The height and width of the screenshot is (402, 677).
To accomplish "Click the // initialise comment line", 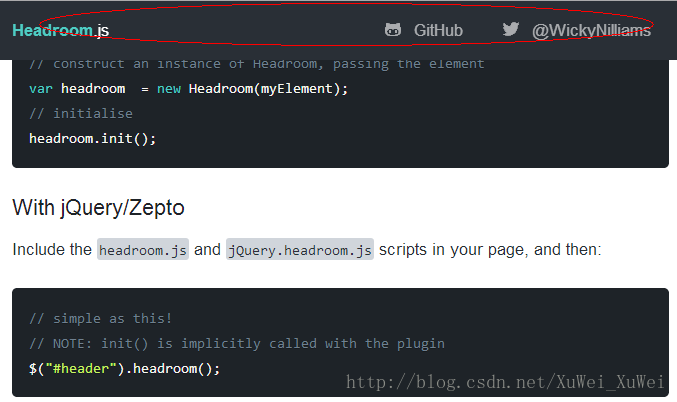I will point(81,114).
